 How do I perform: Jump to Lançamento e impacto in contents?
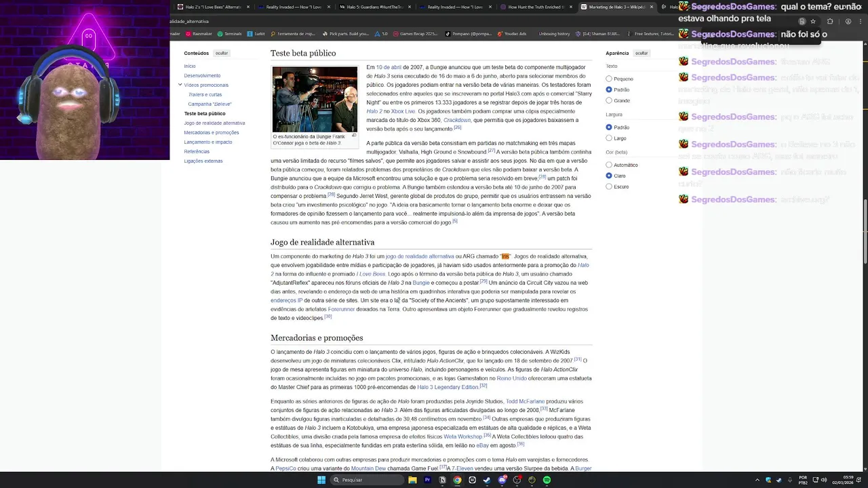(208, 142)
